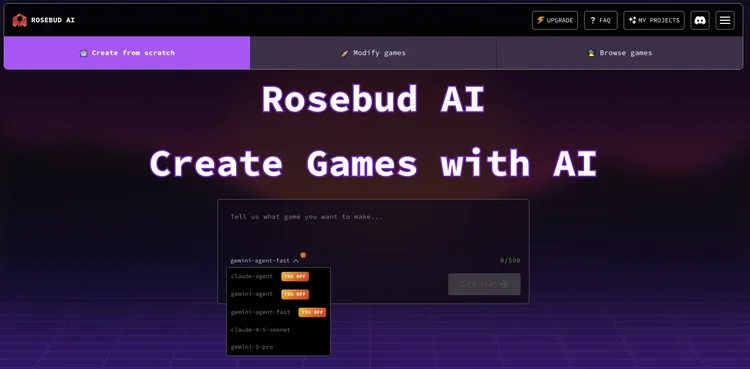Choose claude-agent from the model list

[x=252, y=276]
